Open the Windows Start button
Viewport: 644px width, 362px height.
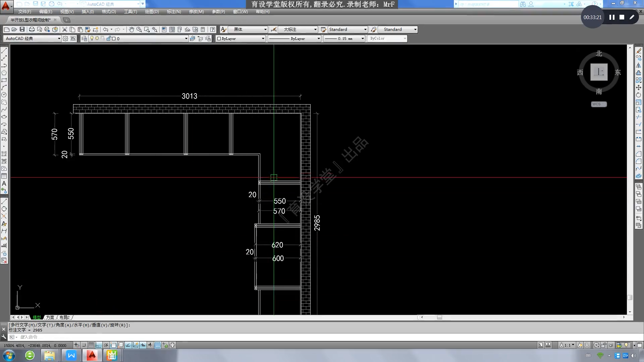coord(9,355)
